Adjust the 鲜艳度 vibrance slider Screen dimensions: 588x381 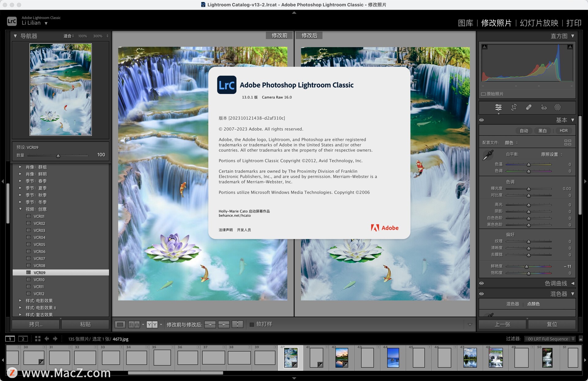[x=529, y=266]
